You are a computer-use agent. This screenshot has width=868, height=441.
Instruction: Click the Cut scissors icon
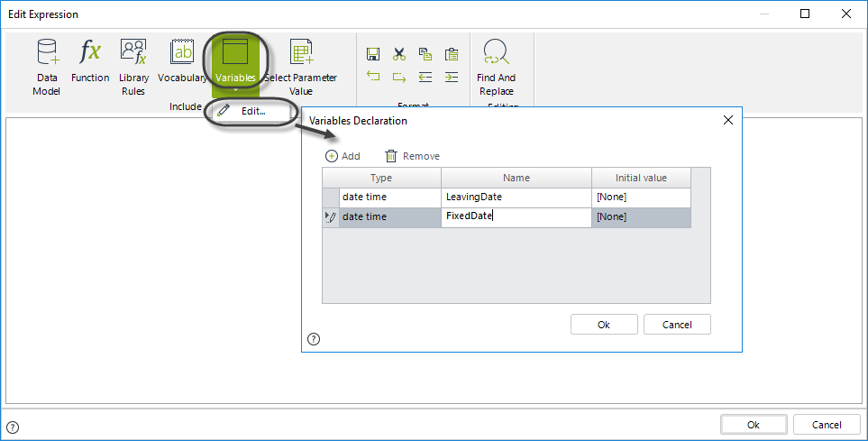pos(399,54)
